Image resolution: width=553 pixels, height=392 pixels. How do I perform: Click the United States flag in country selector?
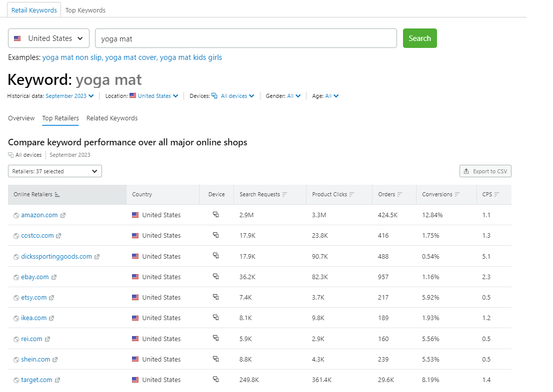tap(17, 38)
